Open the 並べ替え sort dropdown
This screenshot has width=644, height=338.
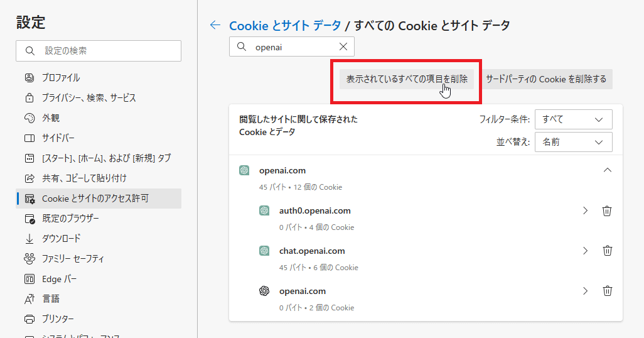coord(573,142)
